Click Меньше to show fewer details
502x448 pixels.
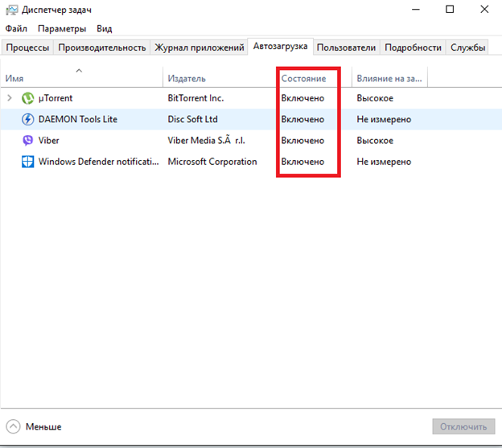click(x=43, y=427)
